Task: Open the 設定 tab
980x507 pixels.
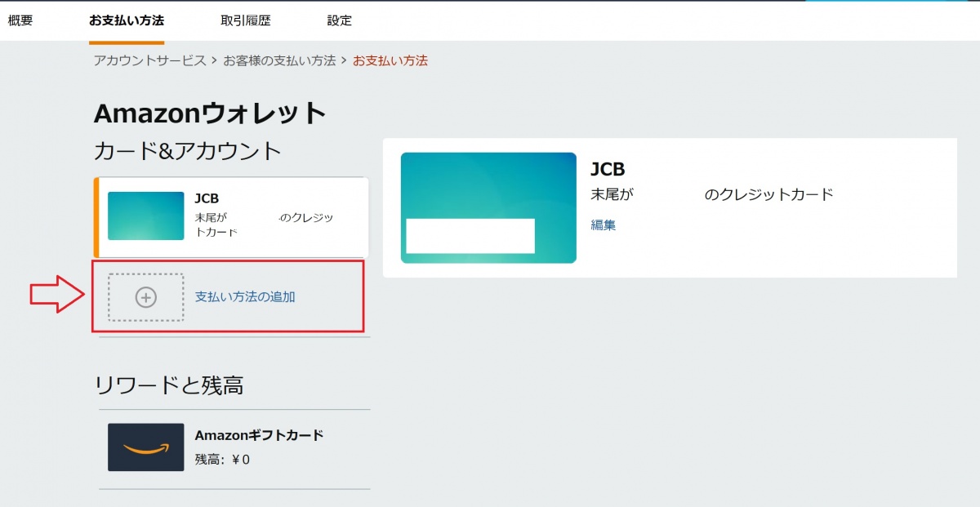Action: pos(340,20)
